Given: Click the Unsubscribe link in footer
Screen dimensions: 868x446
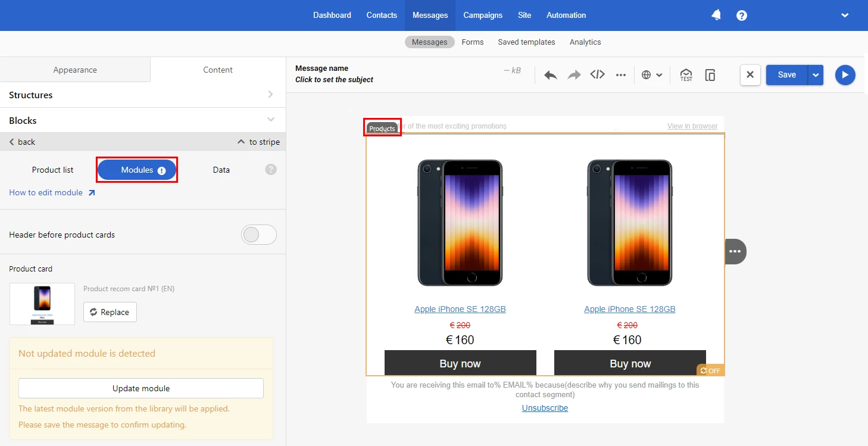Looking at the screenshot, I should pyautogui.click(x=545, y=408).
